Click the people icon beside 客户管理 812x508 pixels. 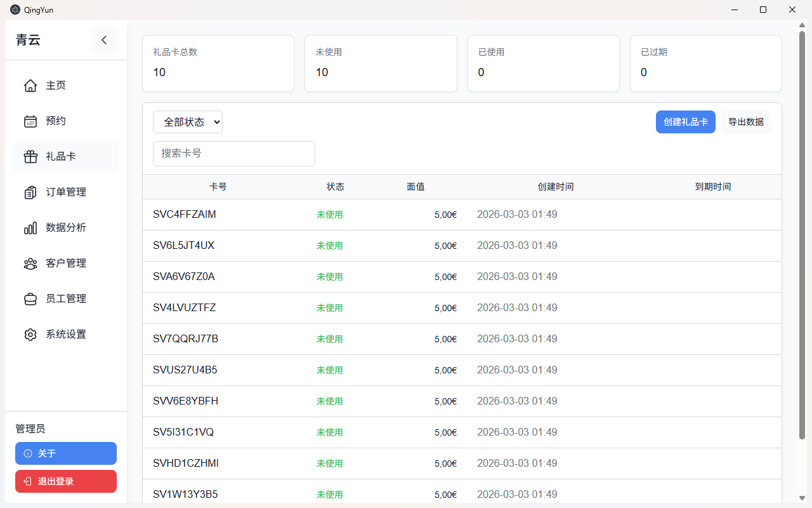point(30,264)
